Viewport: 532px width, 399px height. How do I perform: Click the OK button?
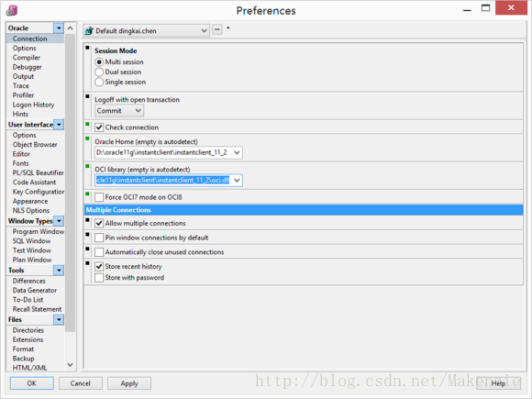click(31, 383)
